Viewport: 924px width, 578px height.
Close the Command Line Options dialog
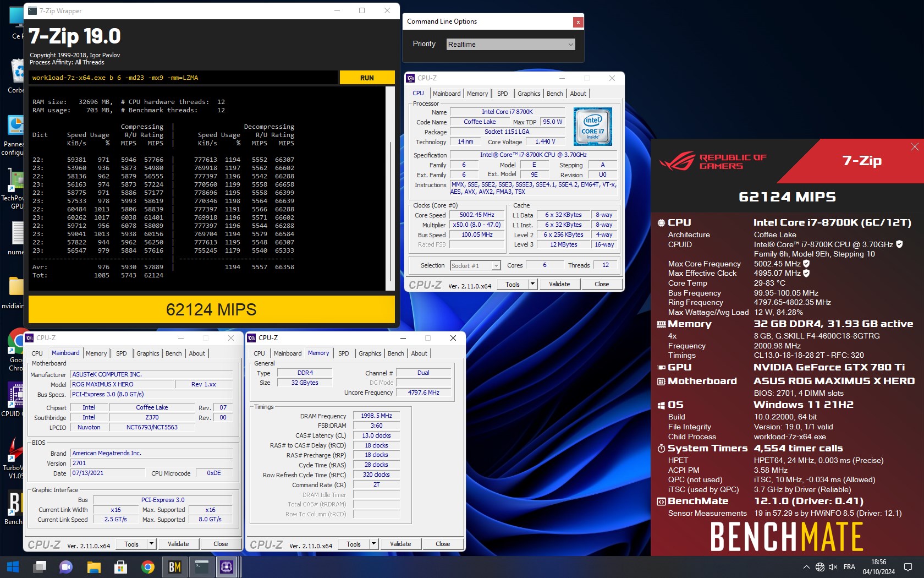point(577,22)
